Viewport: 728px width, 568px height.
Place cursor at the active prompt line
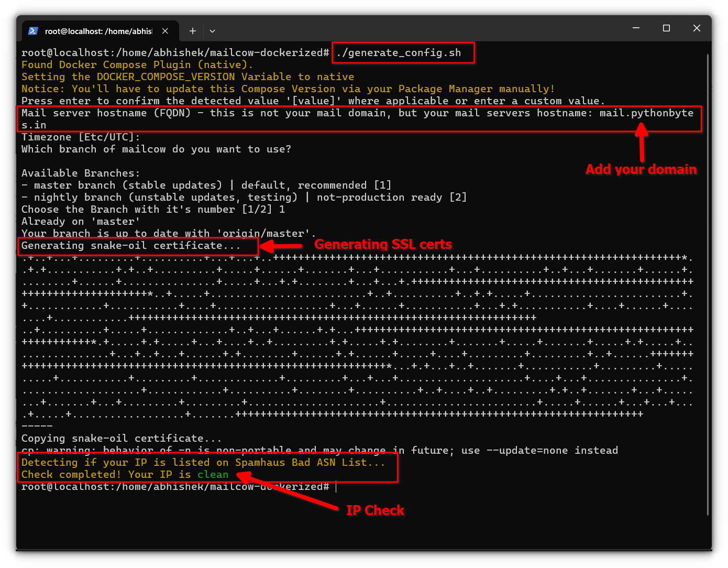click(335, 487)
